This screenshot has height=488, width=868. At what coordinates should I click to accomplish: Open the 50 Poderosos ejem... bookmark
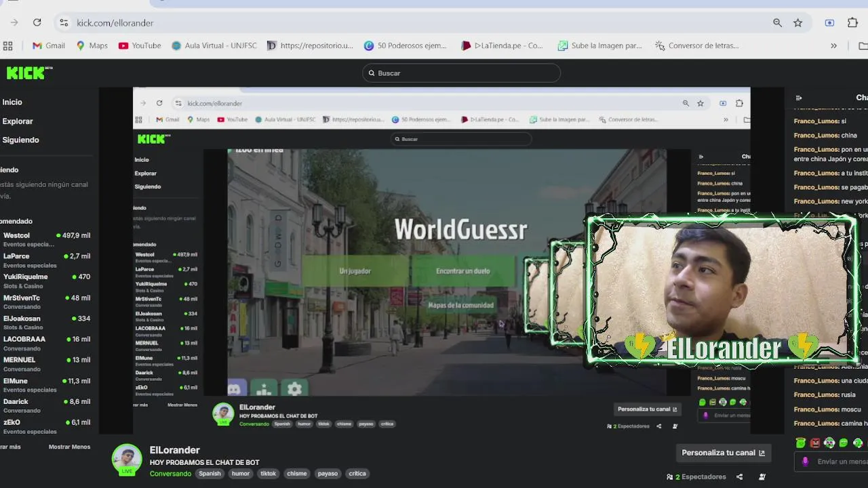coord(406,45)
